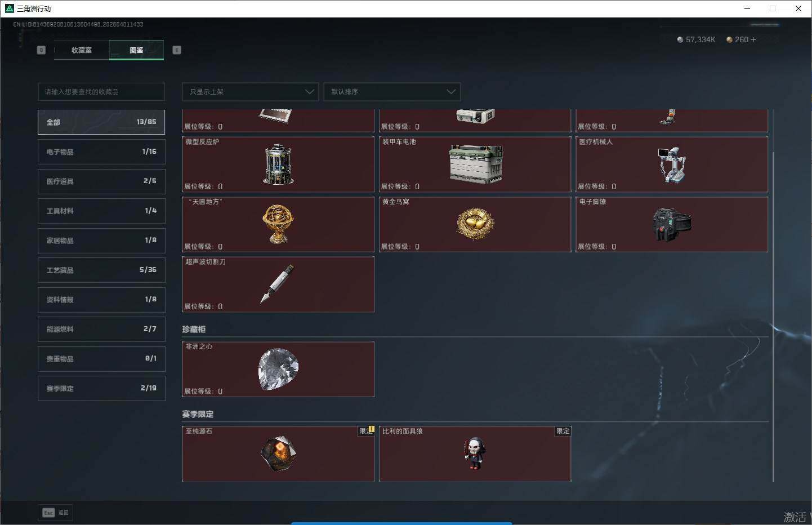Open the 家居物品 category

(101, 241)
